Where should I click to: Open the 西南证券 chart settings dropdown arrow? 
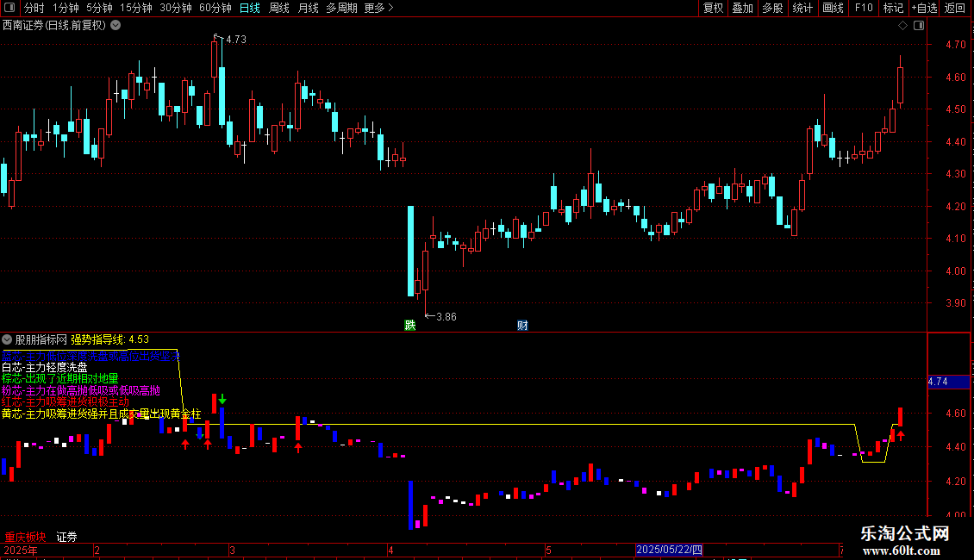[116, 26]
